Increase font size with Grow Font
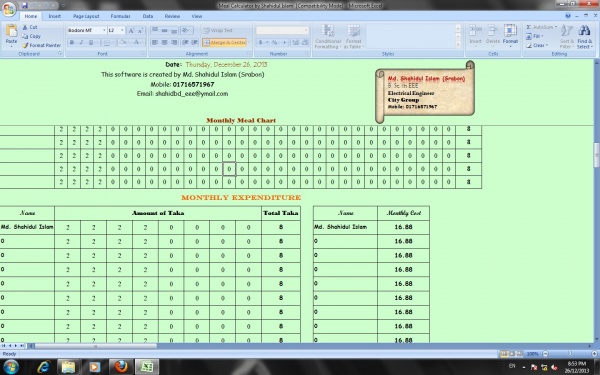 click(131, 31)
